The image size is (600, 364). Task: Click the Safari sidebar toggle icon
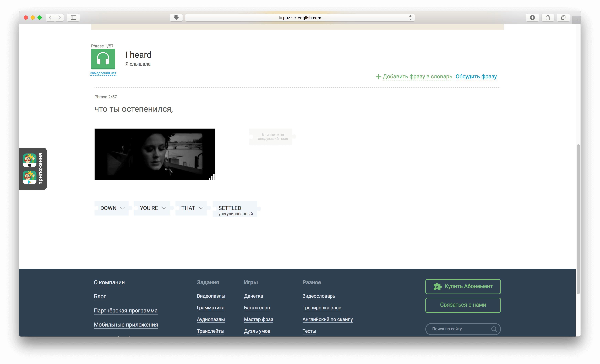(73, 18)
